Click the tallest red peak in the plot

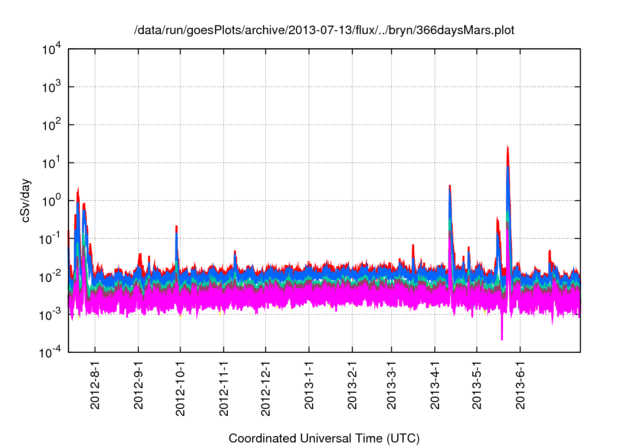coord(508,150)
